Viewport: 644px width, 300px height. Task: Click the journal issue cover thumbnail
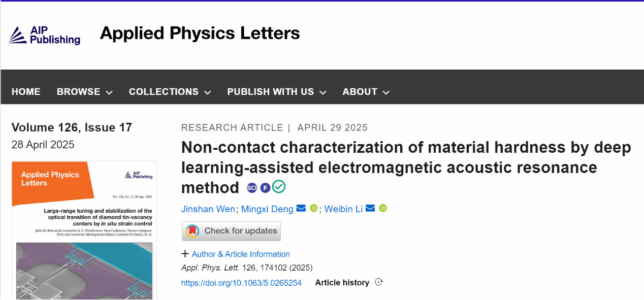(x=84, y=229)
